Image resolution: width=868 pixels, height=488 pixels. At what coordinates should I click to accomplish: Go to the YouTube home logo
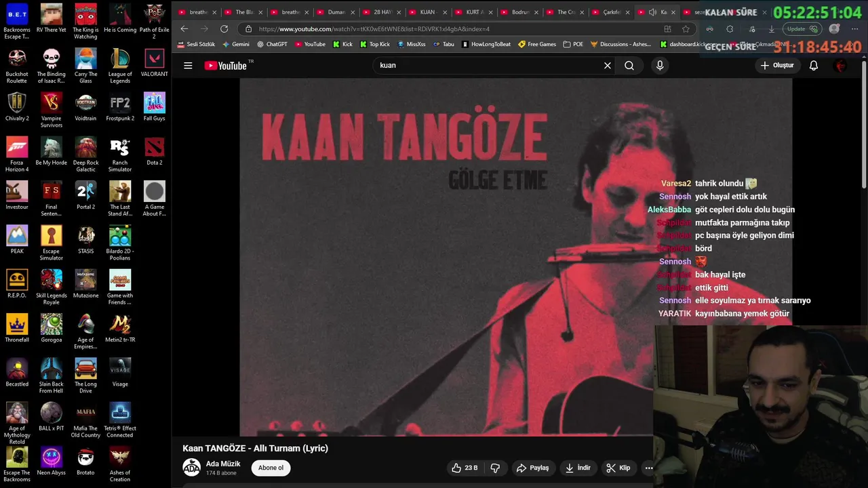226,66
